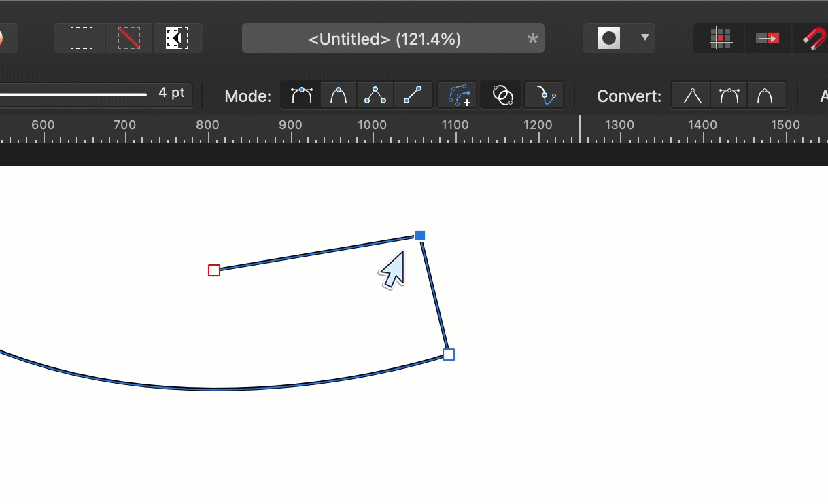Click the selected blue filled node
Image resolution: width=828 pixels, height=504 pixels.
[x=420, y=236]
